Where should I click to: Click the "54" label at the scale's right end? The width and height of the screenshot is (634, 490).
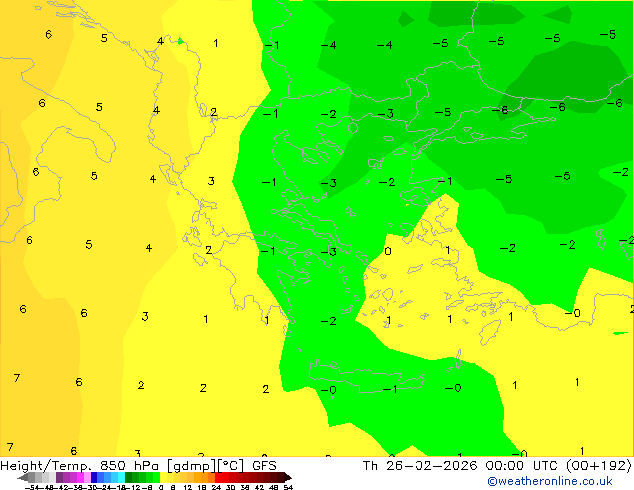pyautogui.click(x=287, y=488)
